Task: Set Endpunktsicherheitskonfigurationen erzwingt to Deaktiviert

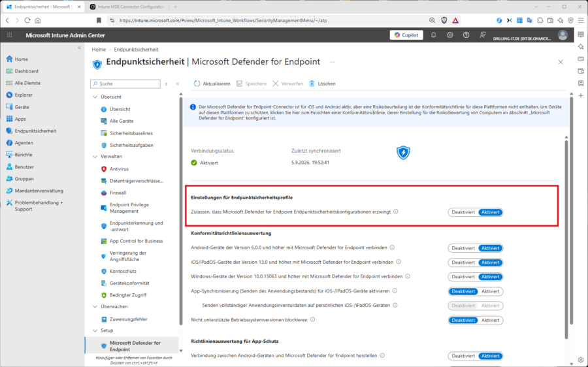Action: point(463,212)
